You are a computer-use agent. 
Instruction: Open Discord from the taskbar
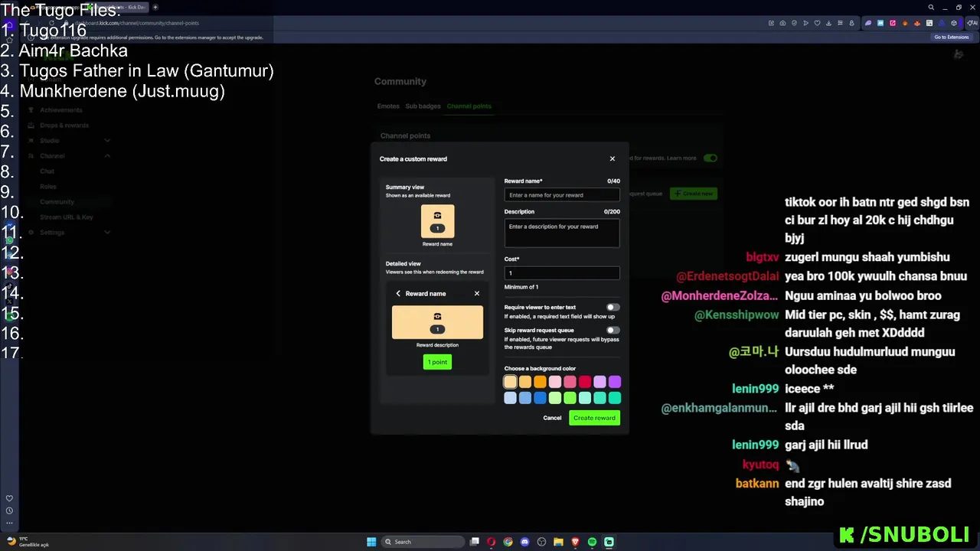click(524, 542)
